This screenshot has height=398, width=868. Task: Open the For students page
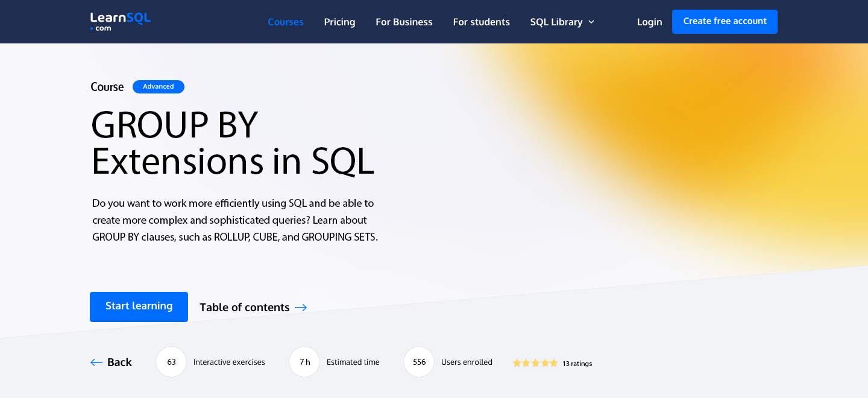481,22
